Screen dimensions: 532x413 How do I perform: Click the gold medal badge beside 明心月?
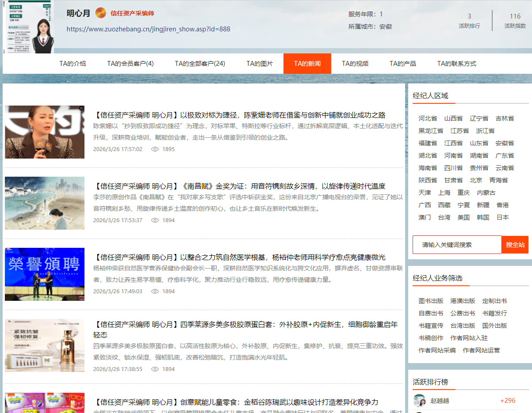click(101, 13)
